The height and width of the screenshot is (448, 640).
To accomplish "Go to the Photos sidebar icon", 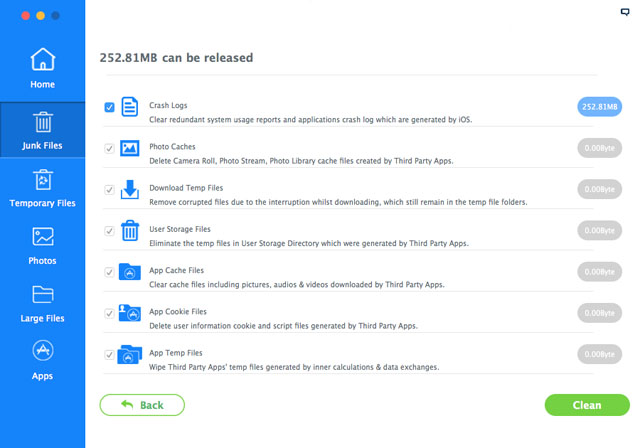I will click(43, 236).
